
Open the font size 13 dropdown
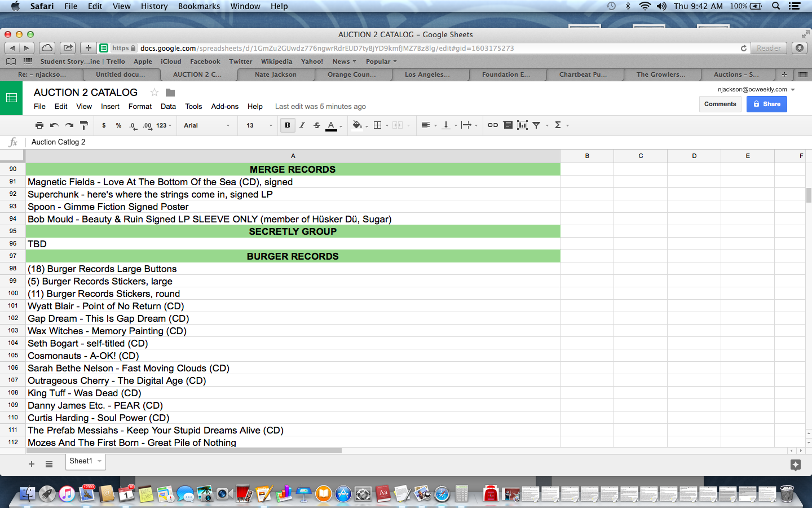259,125
